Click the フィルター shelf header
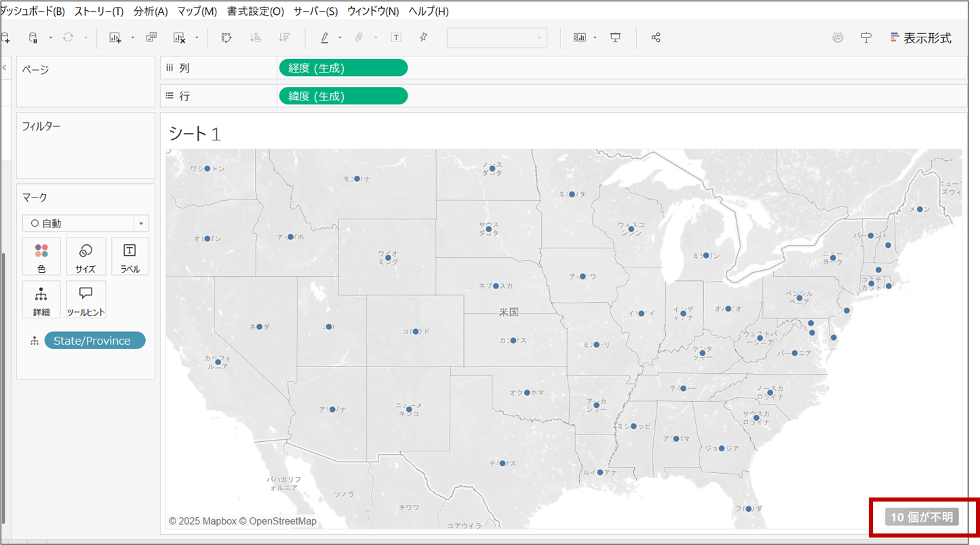Screen dimensions: 980x545 point(41,126)
